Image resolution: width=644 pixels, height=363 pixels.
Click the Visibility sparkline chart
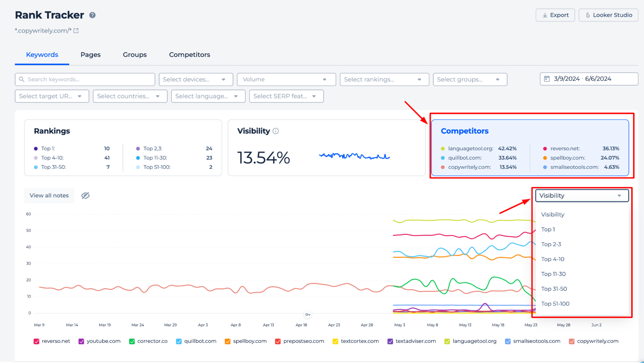[x=354, y=156]
